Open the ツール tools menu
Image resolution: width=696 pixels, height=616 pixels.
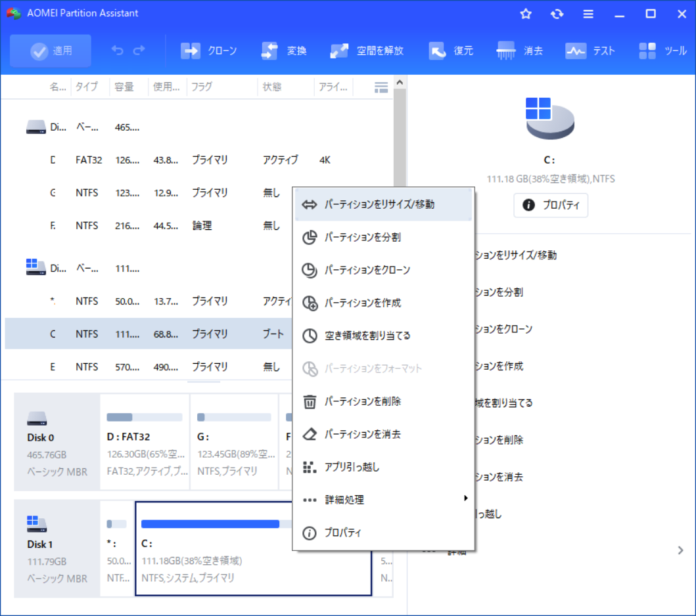(x=662, y=51)
